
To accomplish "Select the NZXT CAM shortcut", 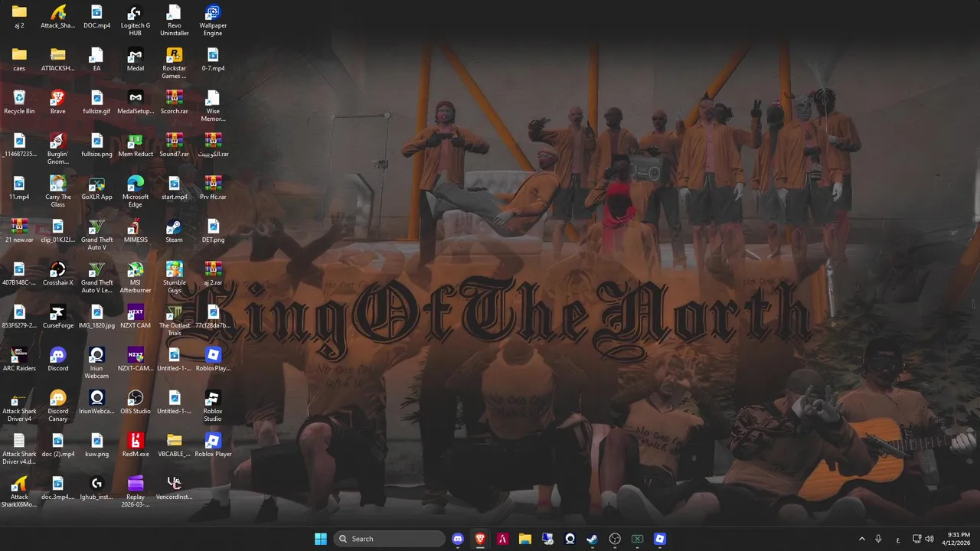I will pos(135,317).
